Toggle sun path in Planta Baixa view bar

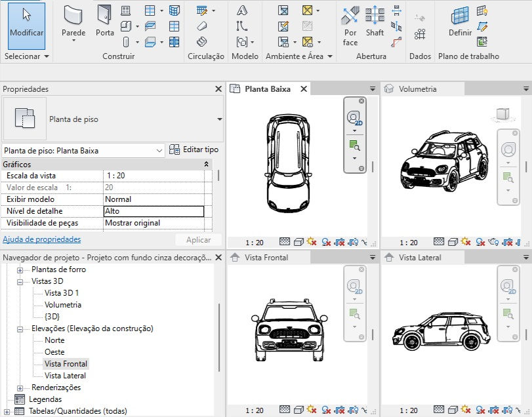tap(312, 242)
